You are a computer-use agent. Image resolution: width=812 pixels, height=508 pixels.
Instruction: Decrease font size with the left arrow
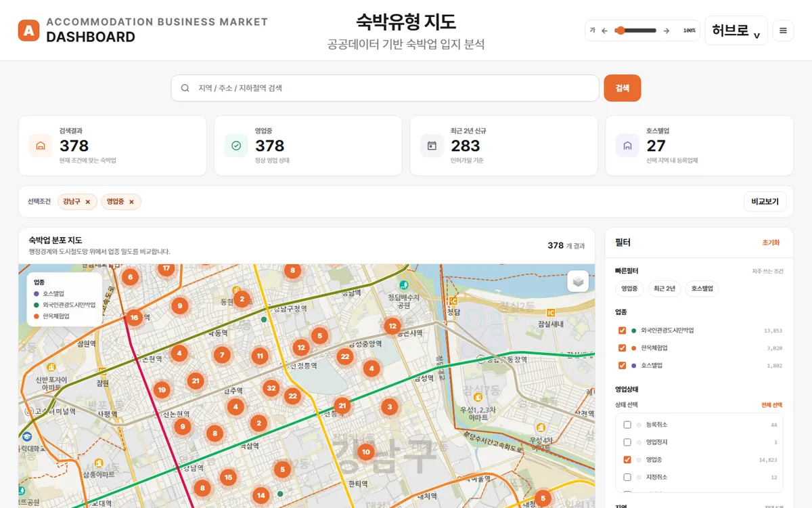pos(605,30)
